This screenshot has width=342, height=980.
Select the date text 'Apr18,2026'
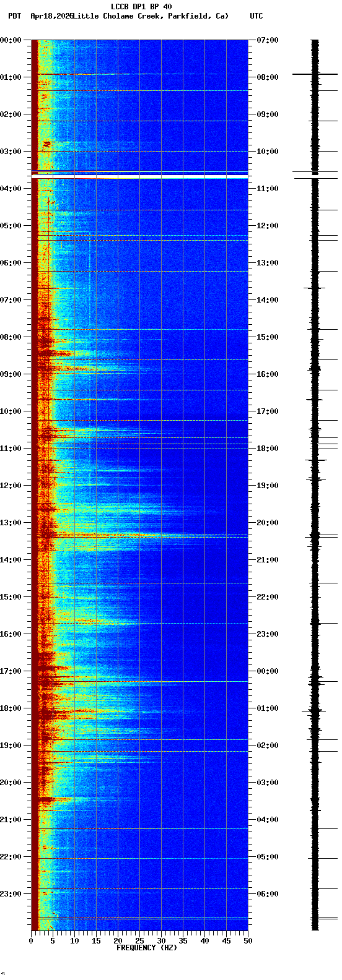51,16
